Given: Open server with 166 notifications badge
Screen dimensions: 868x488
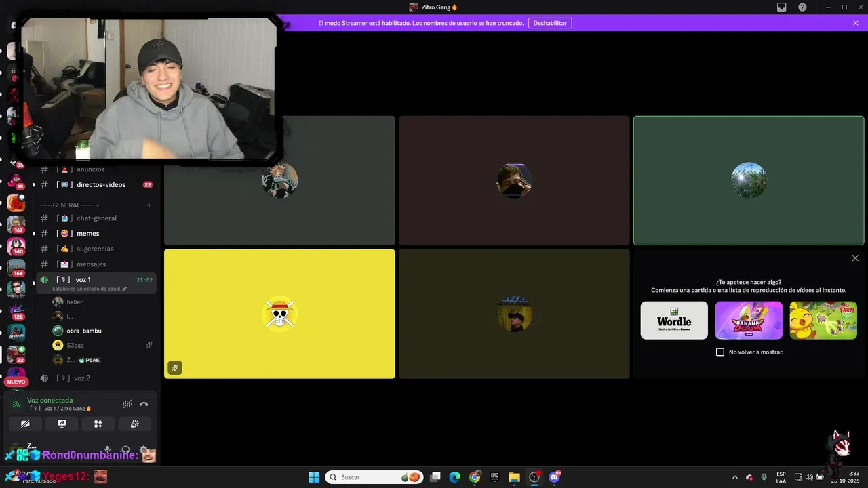Looking at the screenshot, I should click(16, 267).
